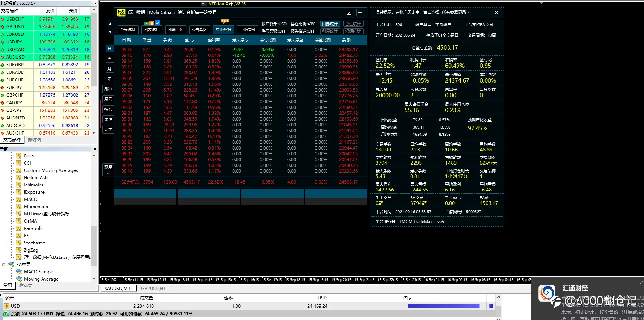Viewport: 644px width, 320px height.
Task: Click the Custom Moving Averages indicator icon
Action: 19,170
